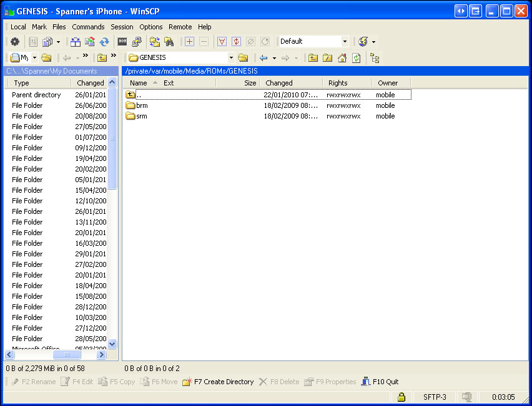Open the Mark menu
This screenshot has width=532, height=406.
[39, 27]
